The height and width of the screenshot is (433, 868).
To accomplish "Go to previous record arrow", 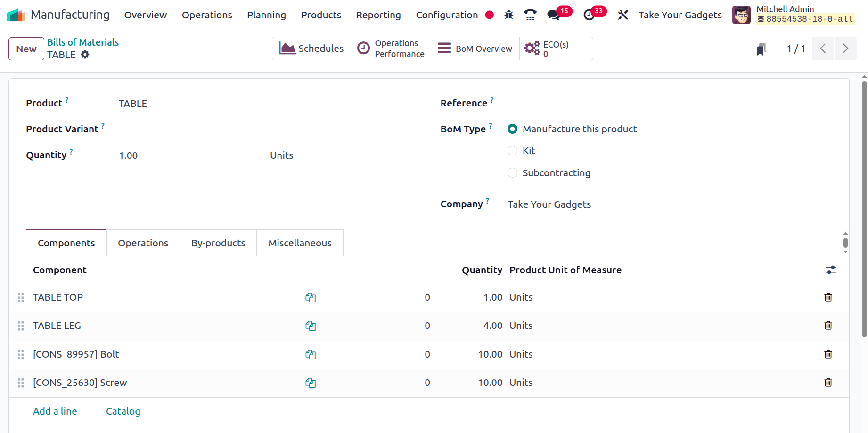I will pyautogui.click(x=823, y=49).
